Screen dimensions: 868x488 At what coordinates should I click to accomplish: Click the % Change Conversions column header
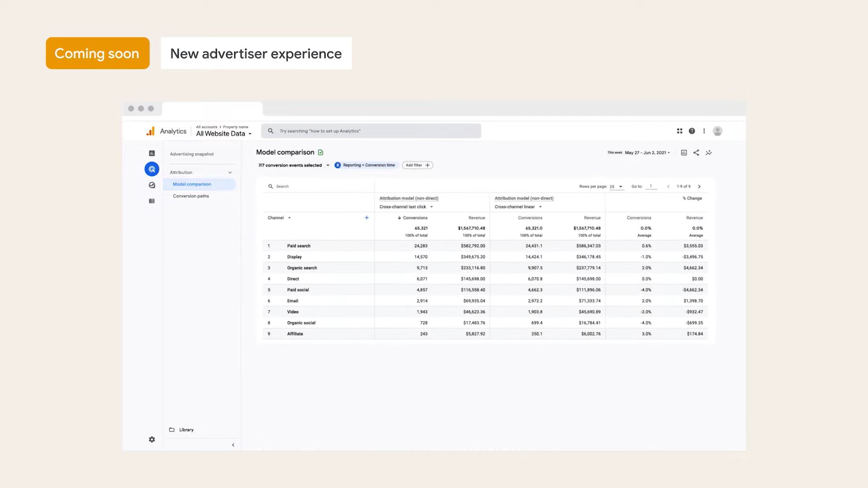tap(639, 218)
